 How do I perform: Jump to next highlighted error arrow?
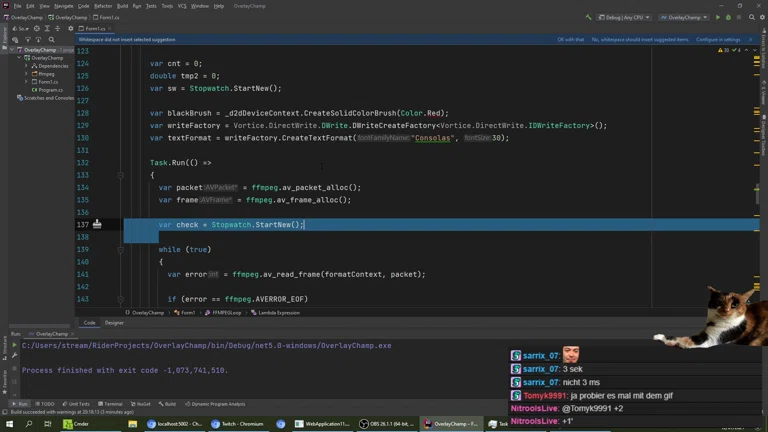[754, 50]
